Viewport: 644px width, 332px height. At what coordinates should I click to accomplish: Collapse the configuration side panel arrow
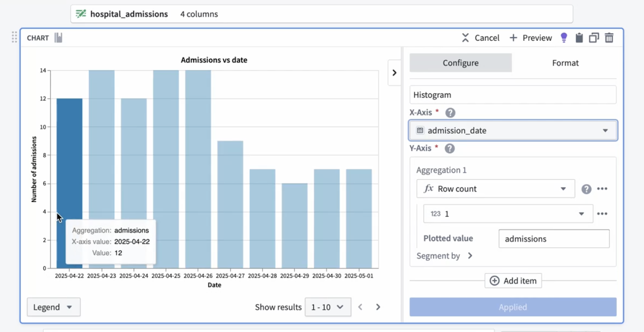tap(394, 73)
